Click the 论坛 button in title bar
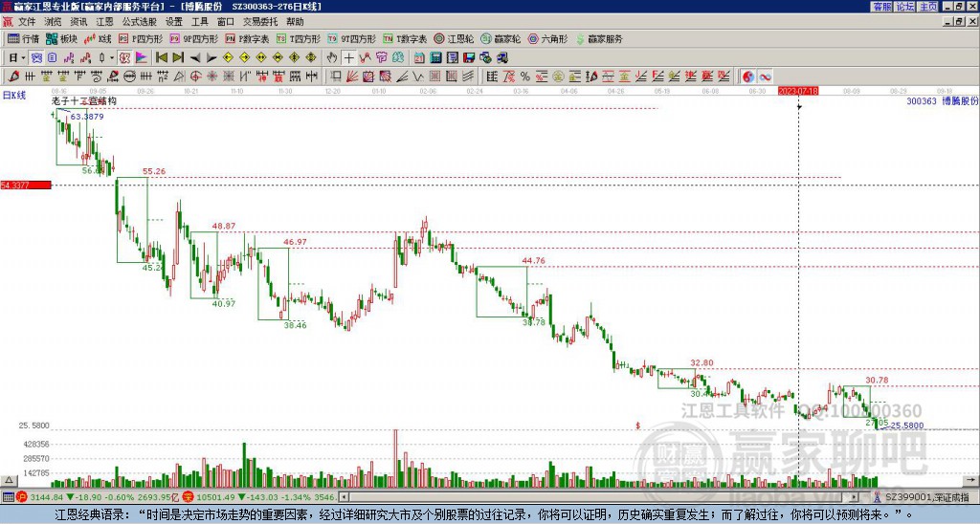This screenshot has height=524, width=980. (x=904, y=7)
